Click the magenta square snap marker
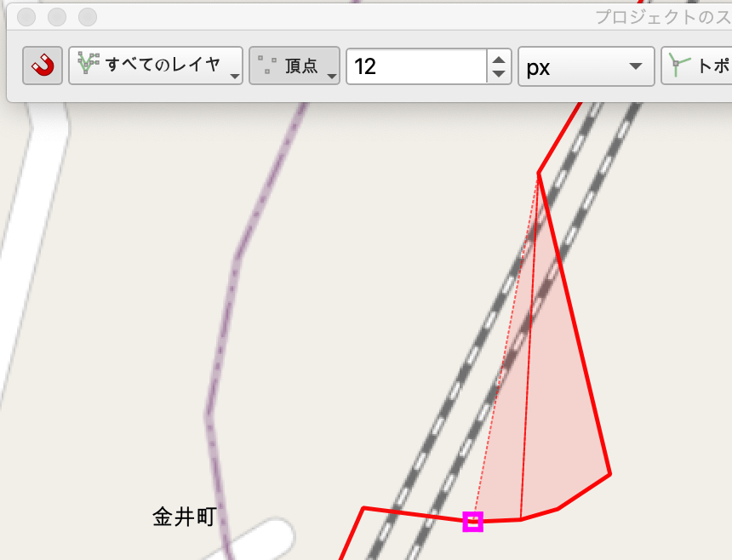The image size is (732, 560). [473, 522]
